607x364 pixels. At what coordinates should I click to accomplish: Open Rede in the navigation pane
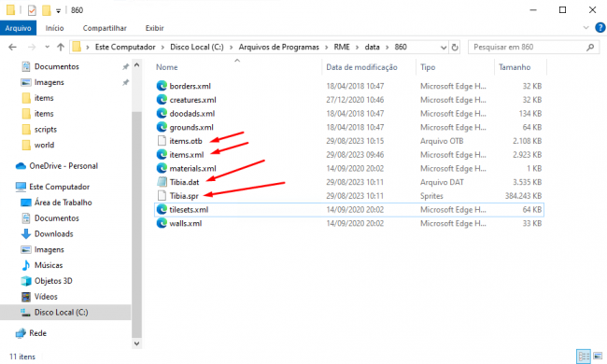coord(31,333)
